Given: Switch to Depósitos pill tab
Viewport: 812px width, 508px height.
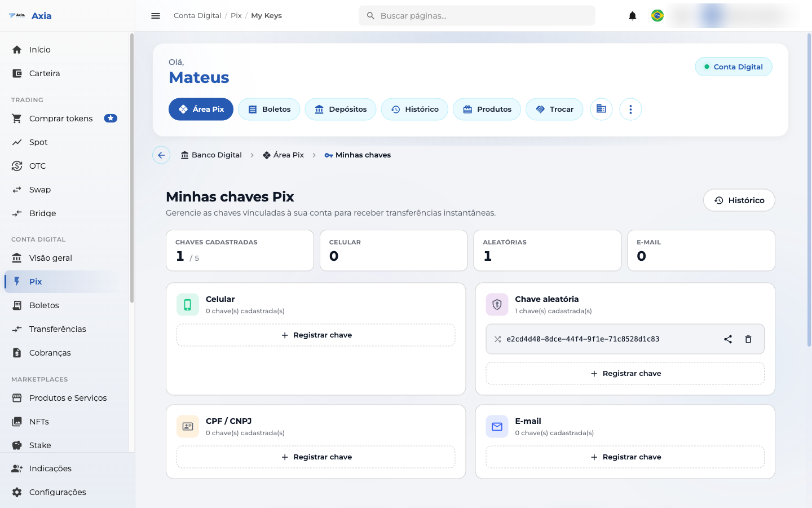Looking at the screenshot, I should [x=341, y=110].
